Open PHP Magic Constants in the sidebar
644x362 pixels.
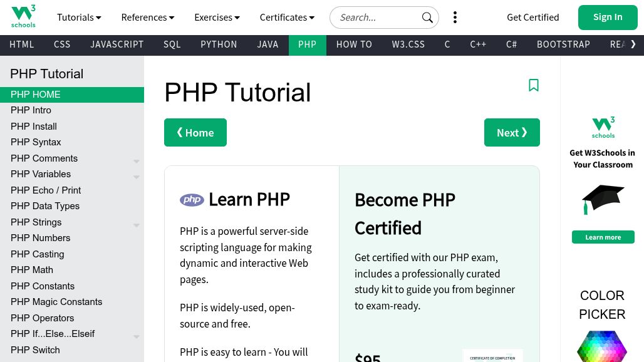coord(72,302)
